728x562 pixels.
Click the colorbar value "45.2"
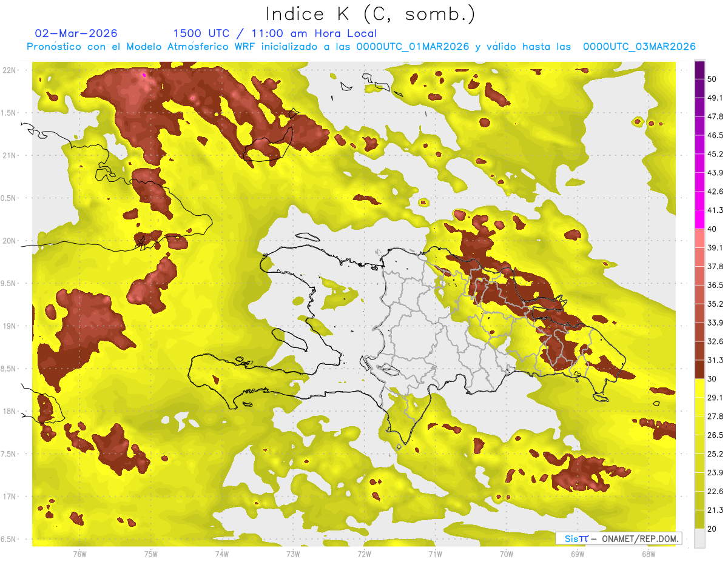coord(715,154)
